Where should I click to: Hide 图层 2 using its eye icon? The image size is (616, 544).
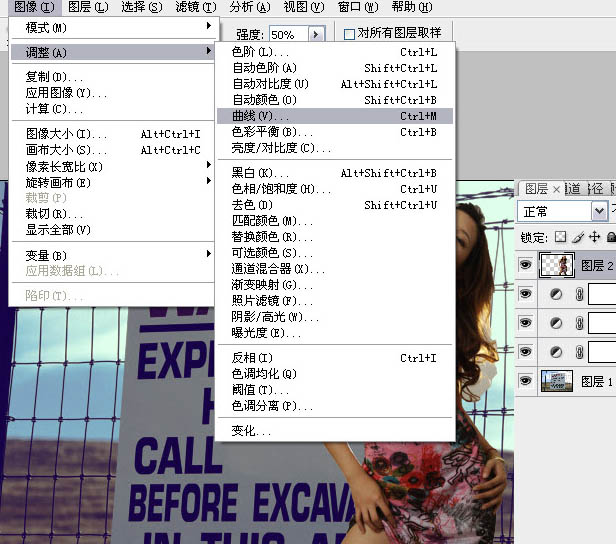pos(526,265)
